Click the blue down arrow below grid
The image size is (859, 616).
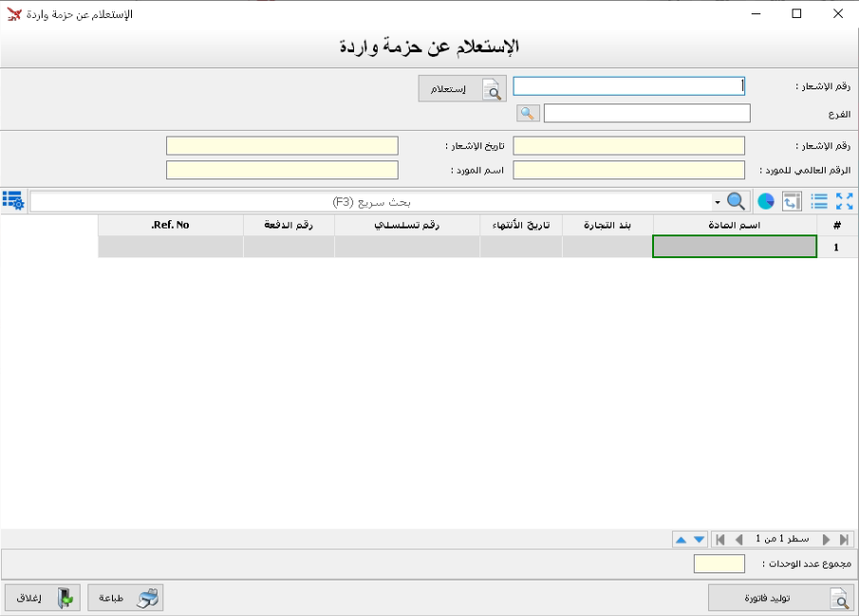click(700, 539)
